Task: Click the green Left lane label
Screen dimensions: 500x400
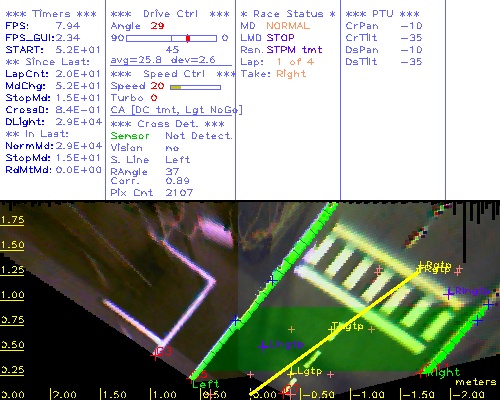Action: pyautogui.click(x=206, y=384)
